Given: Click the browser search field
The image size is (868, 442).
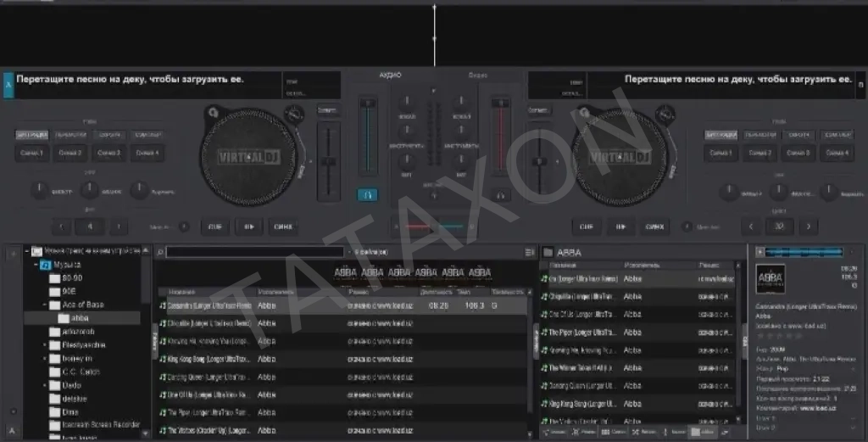Looking at the screenshot, I should point(255,252).
